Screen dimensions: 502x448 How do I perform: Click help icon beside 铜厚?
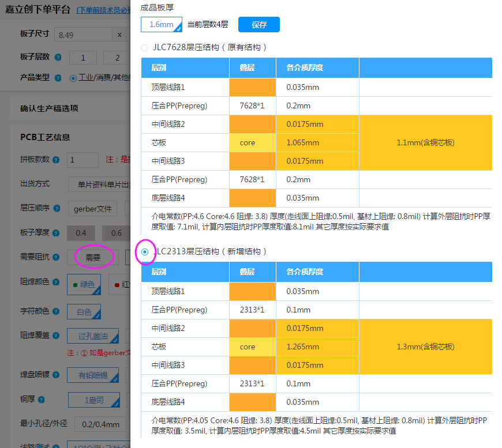click(x=41, y=399)
